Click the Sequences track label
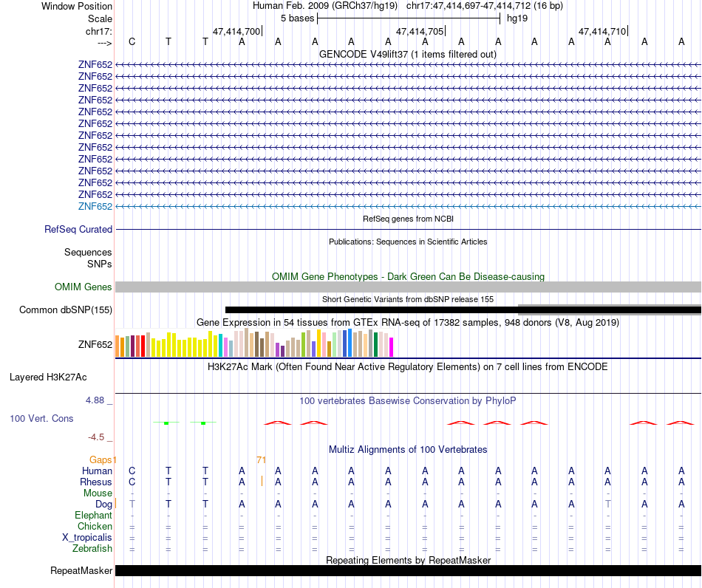 (x=88, y=252)
